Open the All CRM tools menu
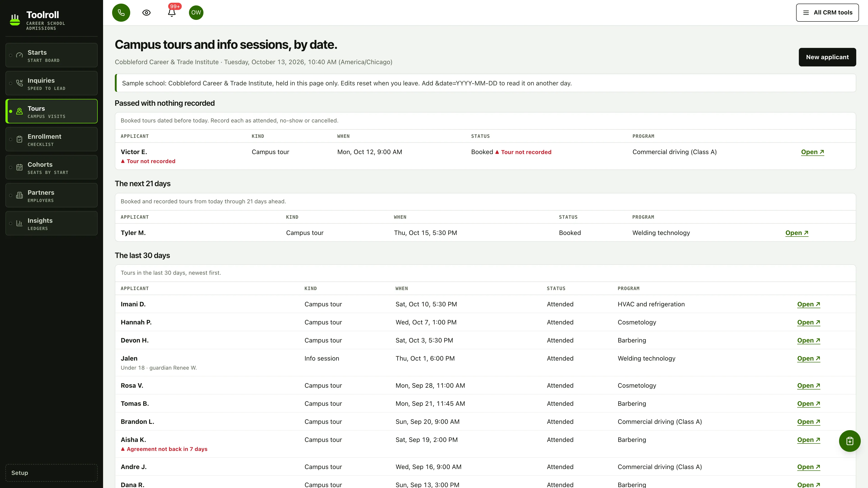 pos(827,12)
